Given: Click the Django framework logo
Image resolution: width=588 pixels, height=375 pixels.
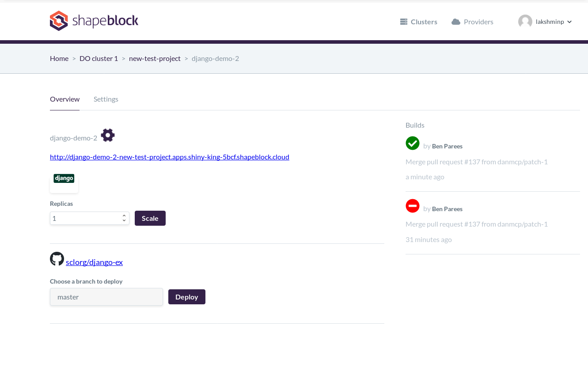Looking at the screenshot, I should coord(64,178).
